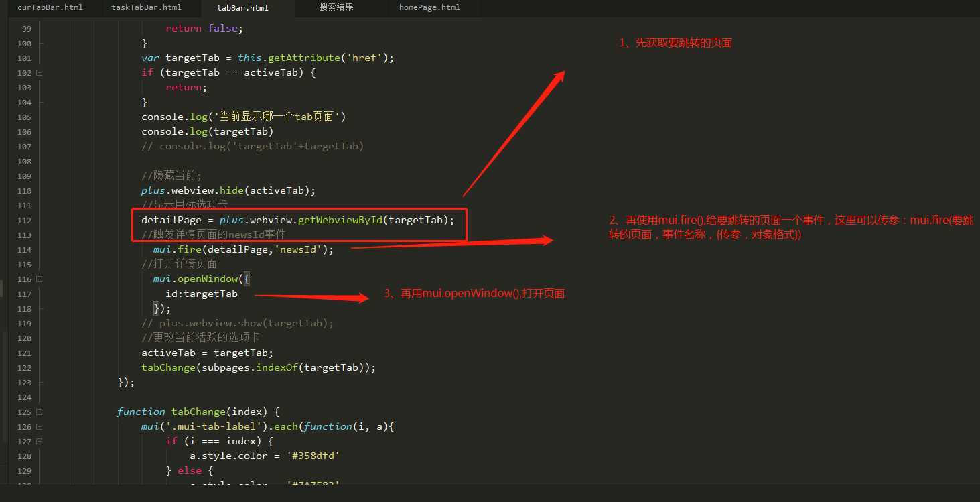Image resolution: width=980 pixels, height=502 pixels.
Task: Click the //更改当前活跃的选项卡 comment
Action: 200,338
